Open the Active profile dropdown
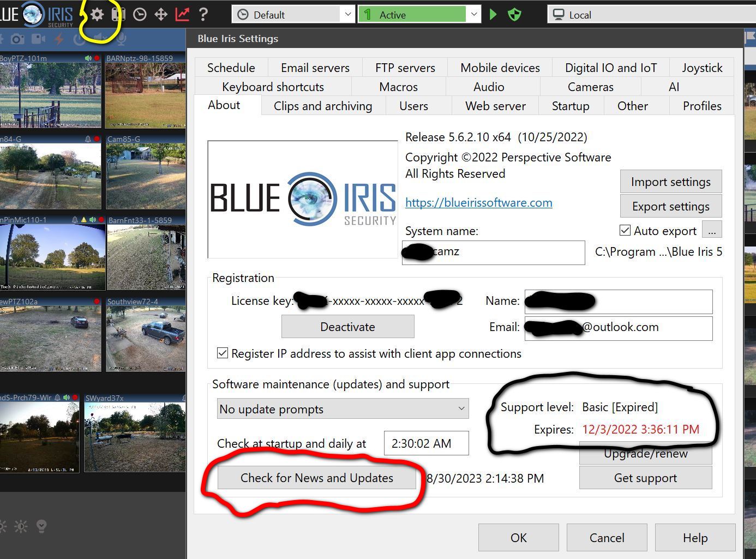Viewport: 756px width, 559px height. 419,15
